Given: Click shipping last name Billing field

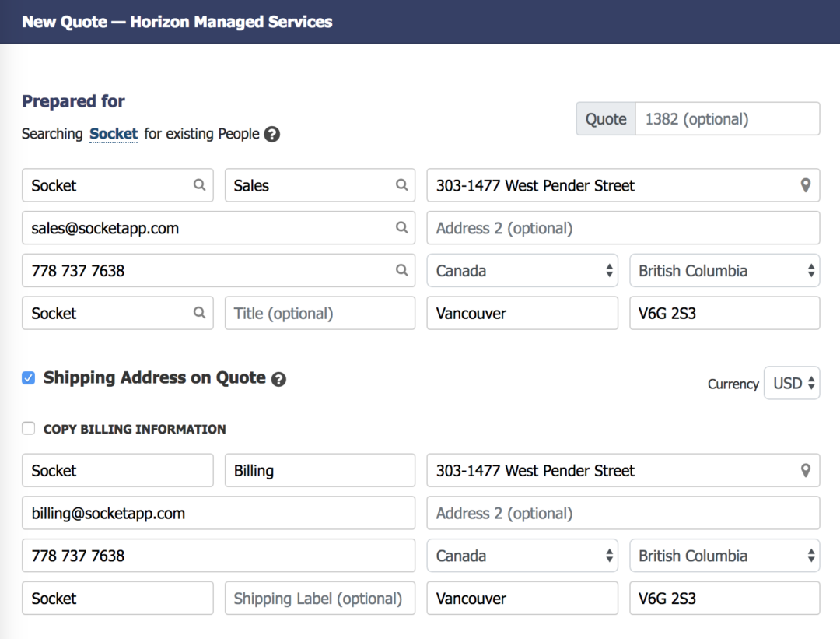Looking at the screenshot, I should [320, 471].
